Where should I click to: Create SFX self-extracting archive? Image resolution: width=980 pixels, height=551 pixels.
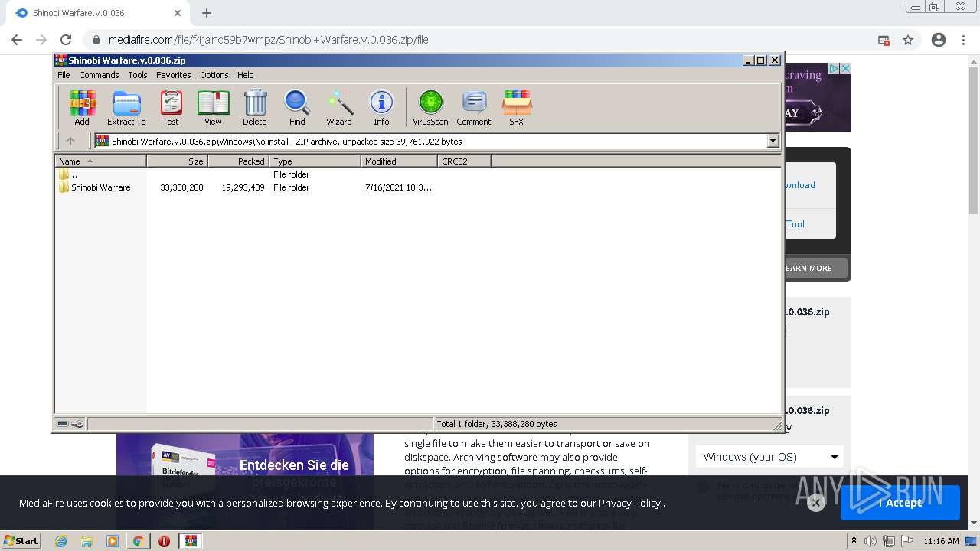pyautogui.click(x=517, y=107)
